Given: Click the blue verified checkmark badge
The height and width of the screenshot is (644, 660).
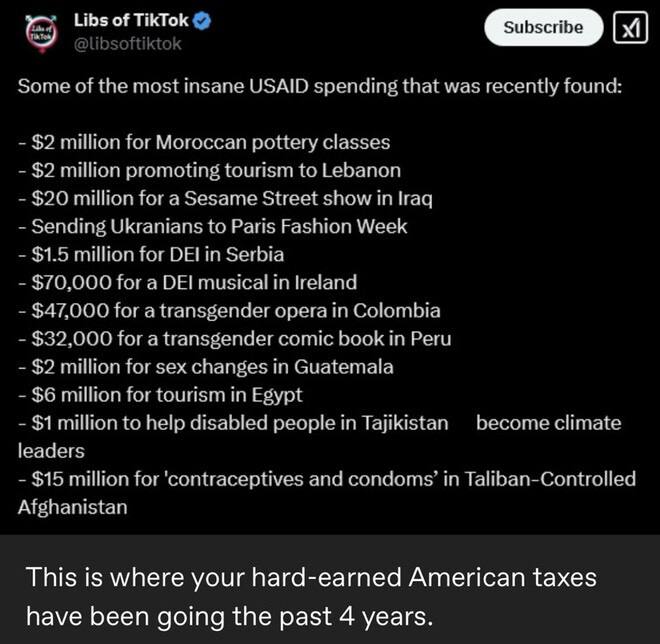Looking at the screenshot, I should [x=200, y=21].
